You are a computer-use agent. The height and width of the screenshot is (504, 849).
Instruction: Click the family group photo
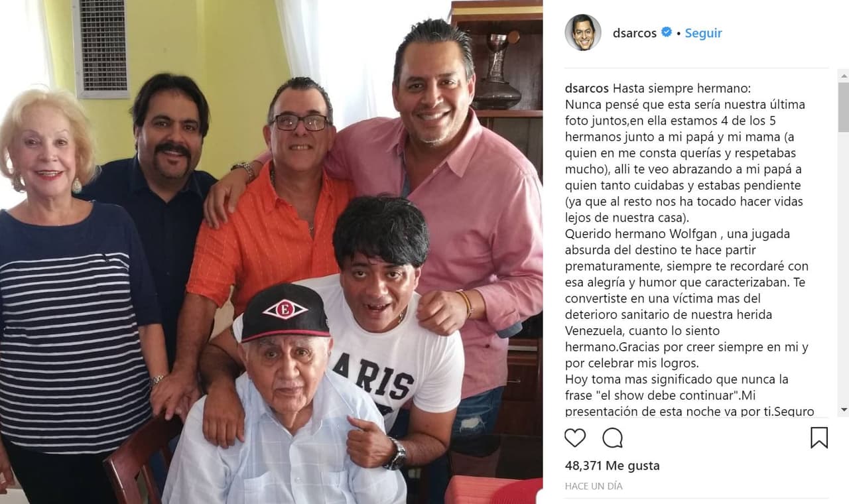271,252
